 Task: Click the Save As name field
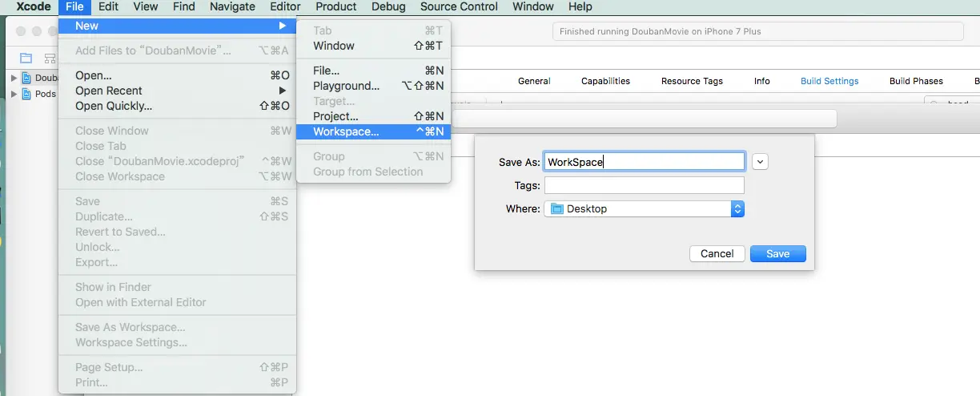tap(645, 161)
